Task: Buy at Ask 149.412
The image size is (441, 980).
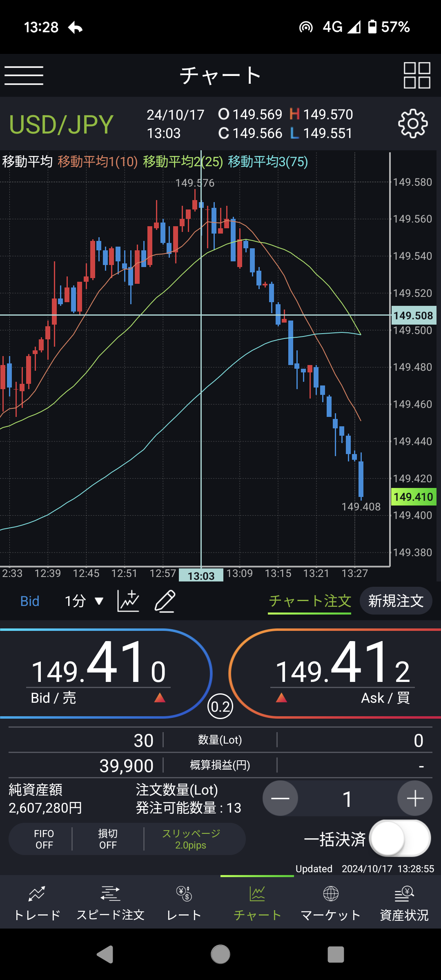Action: [335, 673]
